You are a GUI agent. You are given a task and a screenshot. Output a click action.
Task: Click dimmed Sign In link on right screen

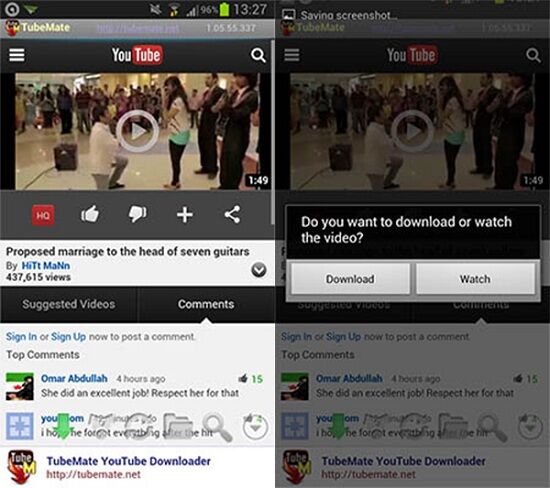pos(296,337)
